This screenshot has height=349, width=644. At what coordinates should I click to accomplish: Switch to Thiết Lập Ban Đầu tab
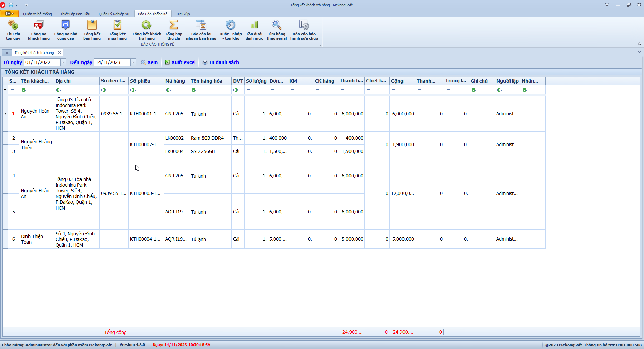[x=75, y=14]
